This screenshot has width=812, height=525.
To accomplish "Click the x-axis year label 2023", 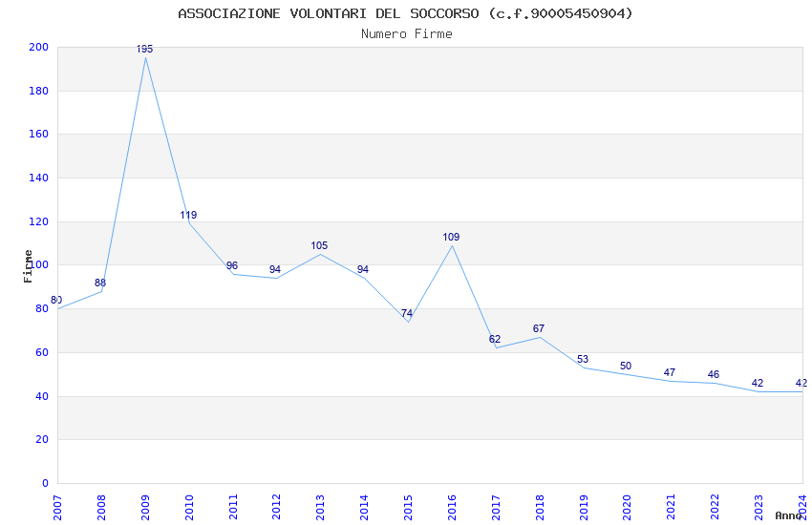I will (x=759, y=508).
